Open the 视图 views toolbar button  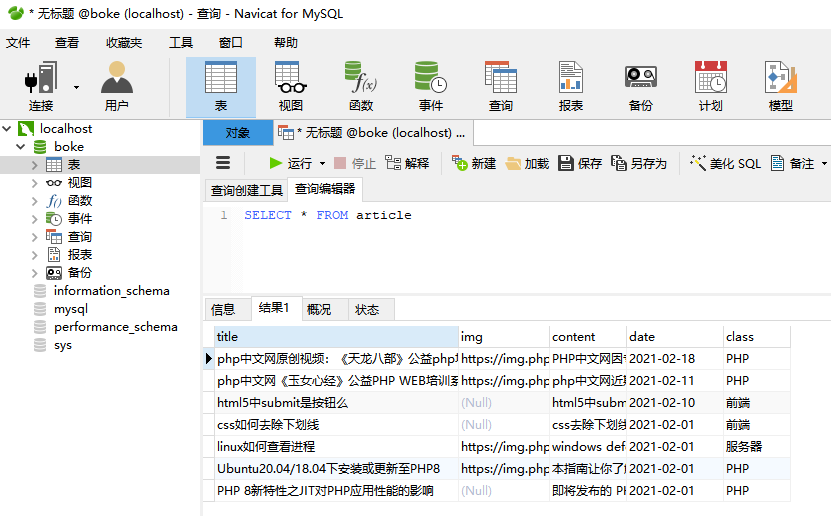290,87
